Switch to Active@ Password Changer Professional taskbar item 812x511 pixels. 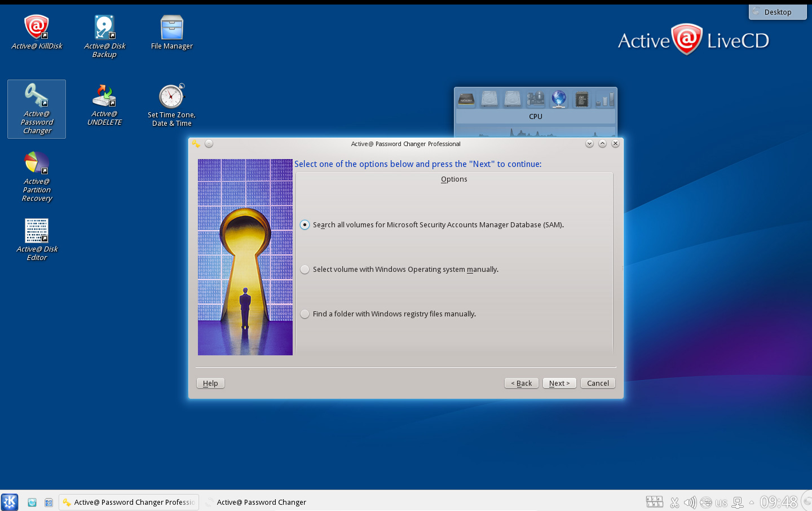coord(129,502)
